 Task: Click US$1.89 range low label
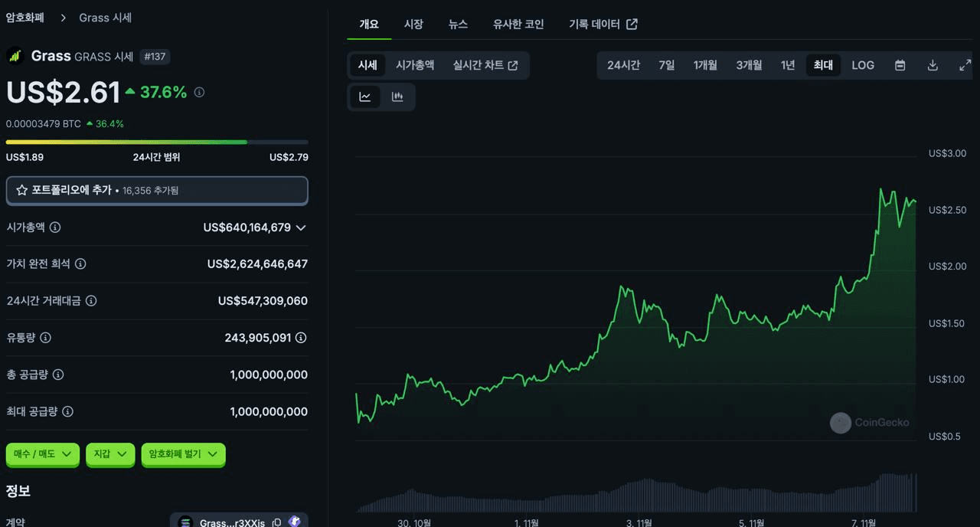24,157
